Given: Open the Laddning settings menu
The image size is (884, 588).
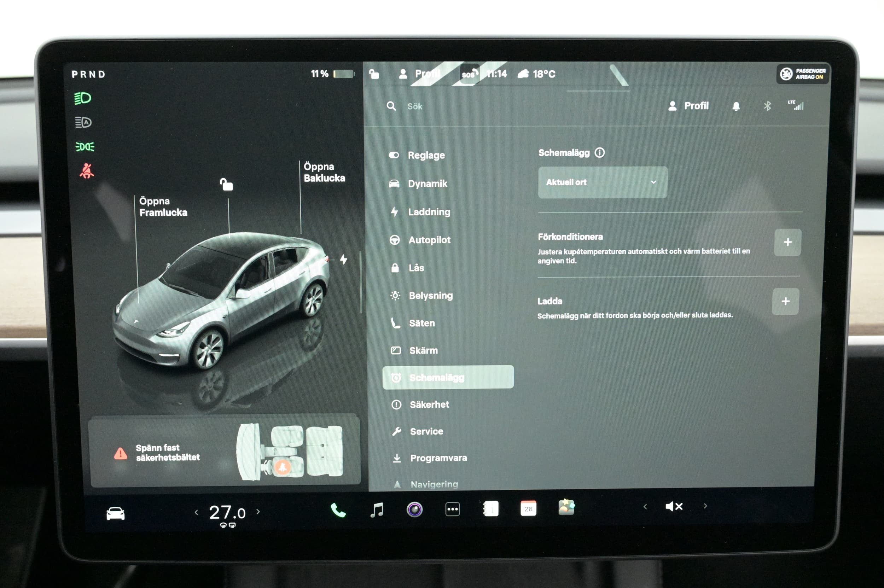Looking at the screenshot, I should [x=429, y=212].
